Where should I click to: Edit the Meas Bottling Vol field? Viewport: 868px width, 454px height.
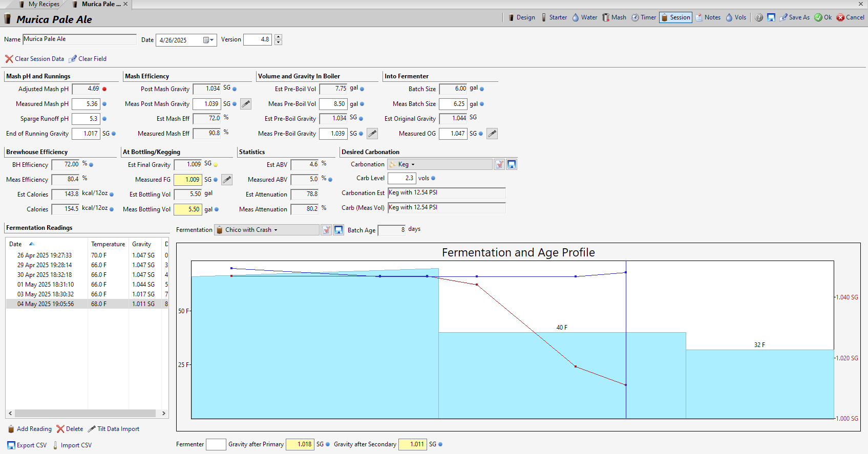[188, 209]
